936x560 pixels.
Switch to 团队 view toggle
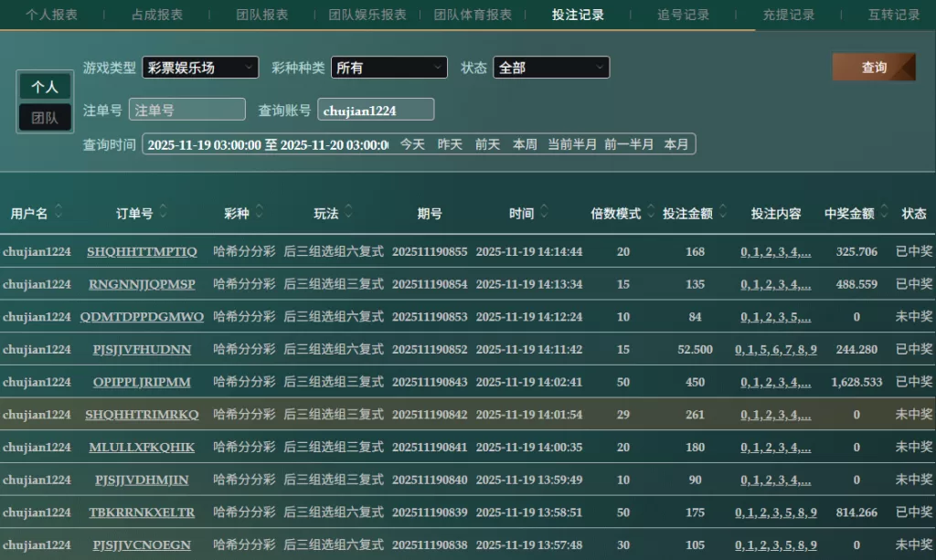[45, 118]
